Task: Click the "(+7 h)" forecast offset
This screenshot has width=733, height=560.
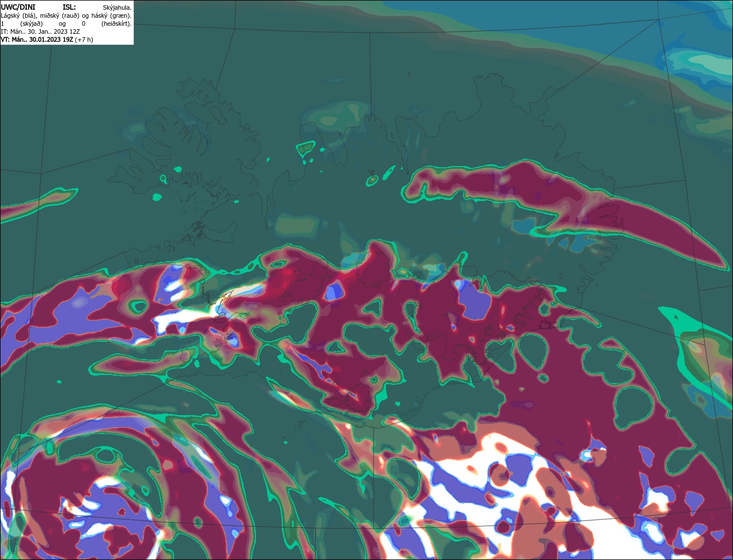Action: 84,40
